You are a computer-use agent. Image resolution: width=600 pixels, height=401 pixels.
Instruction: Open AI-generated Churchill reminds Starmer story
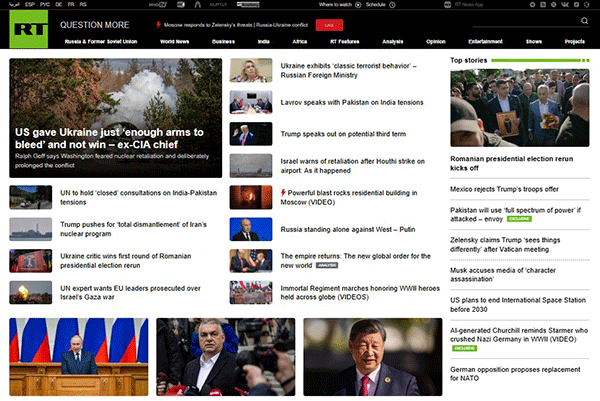[x=519, y=334]
